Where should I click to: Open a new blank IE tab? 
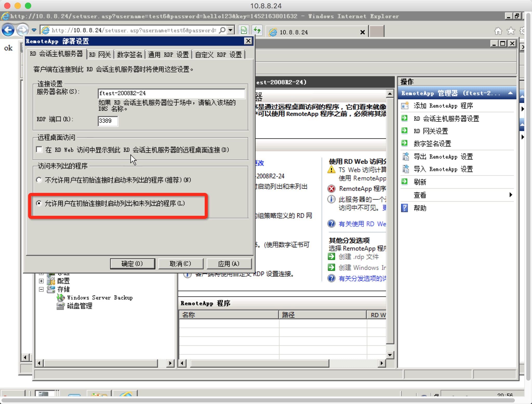[377, 31]
